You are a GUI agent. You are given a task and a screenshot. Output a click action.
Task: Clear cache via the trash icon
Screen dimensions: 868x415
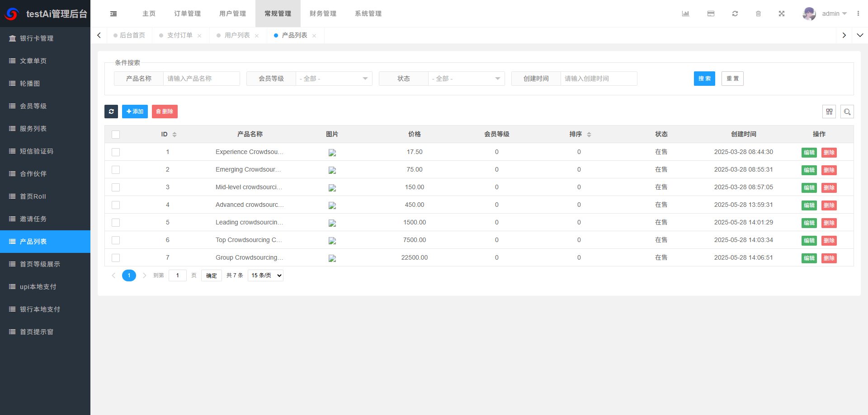tap(759, 14)
